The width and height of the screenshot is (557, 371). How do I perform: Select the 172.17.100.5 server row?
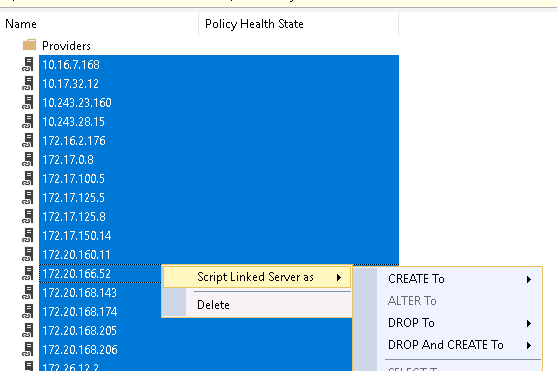(219, 179)
